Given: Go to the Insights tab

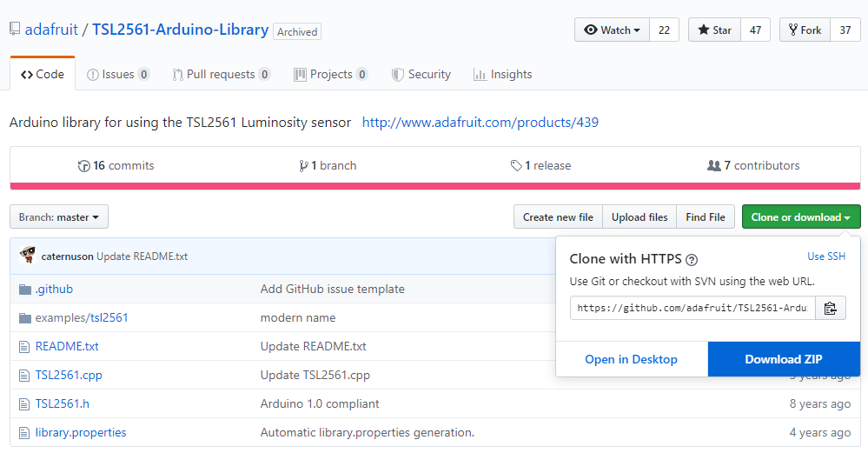Looking at the screenshot, I should [x=502, y=75].
